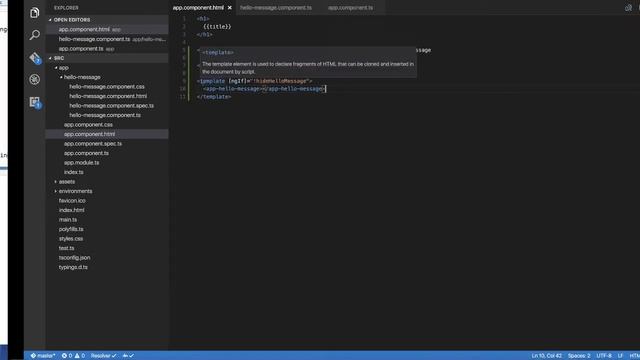Expand the environments folder
The image size is (640, 360).
[x=56, y=191]
